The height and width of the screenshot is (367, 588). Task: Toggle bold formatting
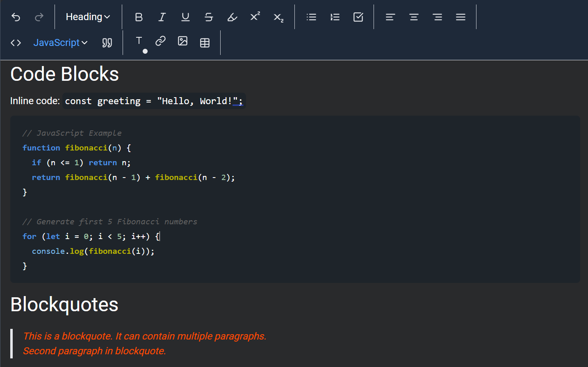click(139, 17)
